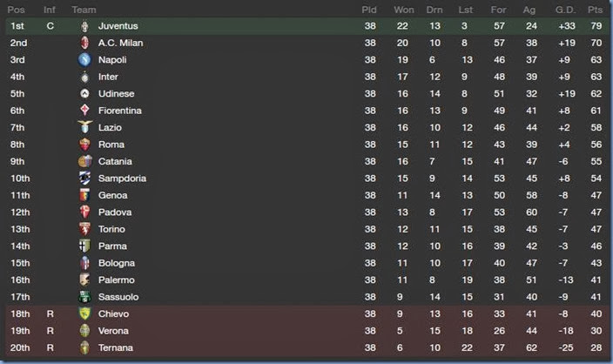Click the Sampdoria club crest
This screenshot has width=613, height=364.
(84, 179)
